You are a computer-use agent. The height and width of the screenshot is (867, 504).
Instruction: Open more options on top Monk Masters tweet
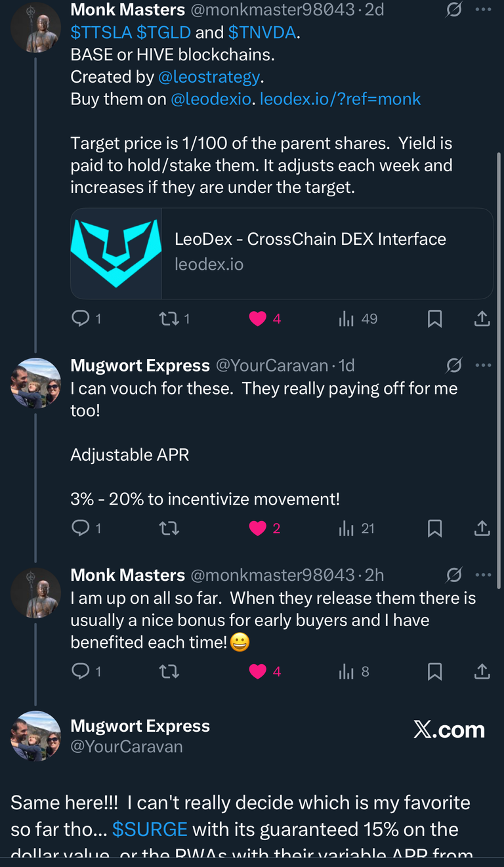point(483,10)
